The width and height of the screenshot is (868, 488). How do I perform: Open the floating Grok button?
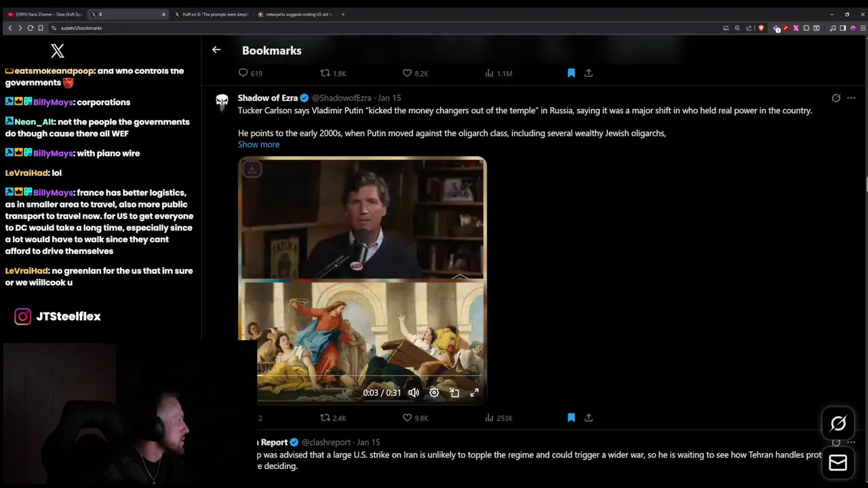coord(838,424)
